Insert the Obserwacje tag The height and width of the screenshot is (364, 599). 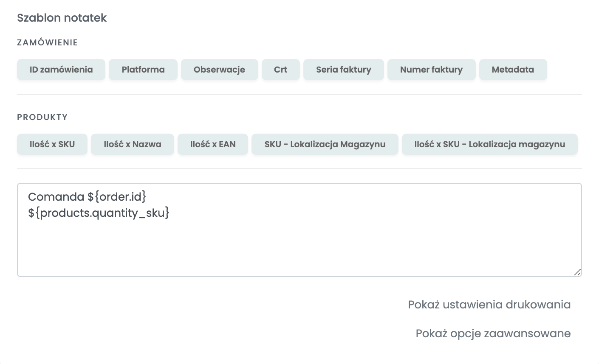click(x=219, y=70)
